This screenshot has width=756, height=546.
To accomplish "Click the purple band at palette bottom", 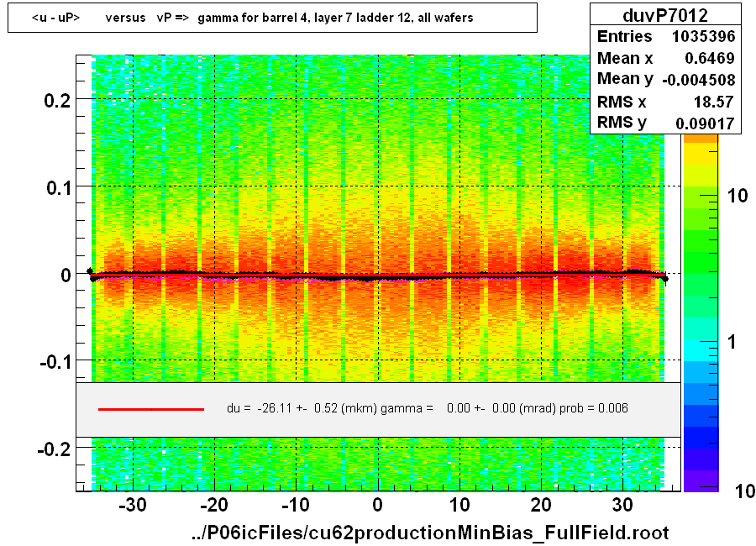I will tap(701, 480).
